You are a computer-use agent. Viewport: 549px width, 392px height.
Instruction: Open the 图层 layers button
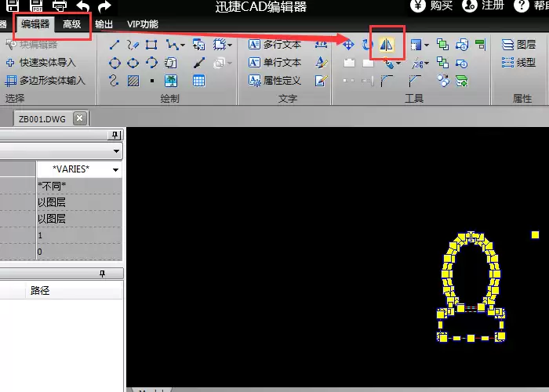click(518, 45)
